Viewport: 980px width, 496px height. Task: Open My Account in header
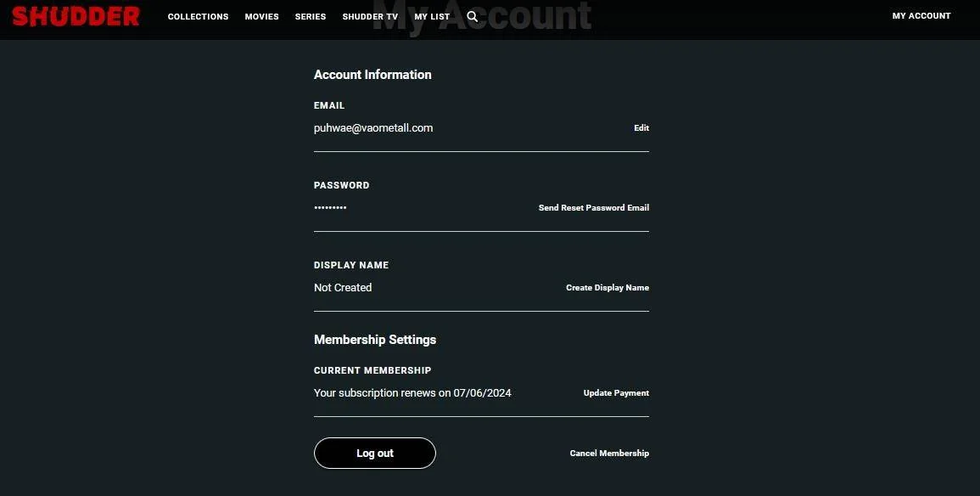(x=921, y=15)
